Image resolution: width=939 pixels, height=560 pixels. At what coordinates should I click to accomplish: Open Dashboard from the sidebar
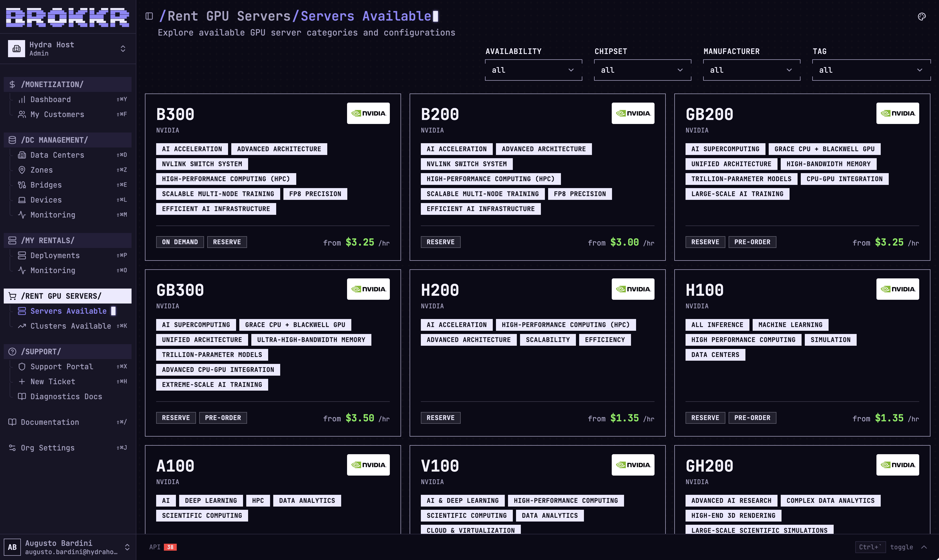pyautogui.click(x=50, y=100)
